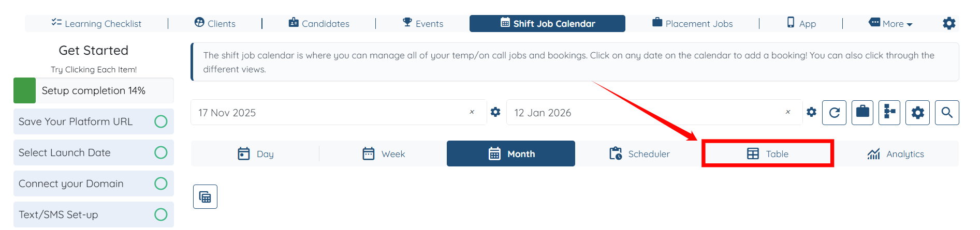The width and height of the screenshot is (980, 230).
Task: Switch to the Scheduler view tab
Action: [x=639, y=154]
